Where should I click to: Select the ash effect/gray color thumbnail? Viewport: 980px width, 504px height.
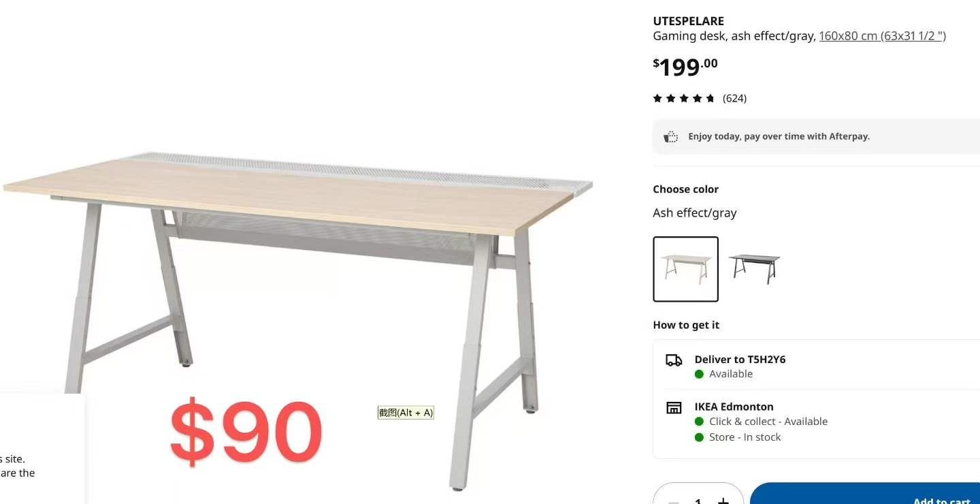point(686,269)
